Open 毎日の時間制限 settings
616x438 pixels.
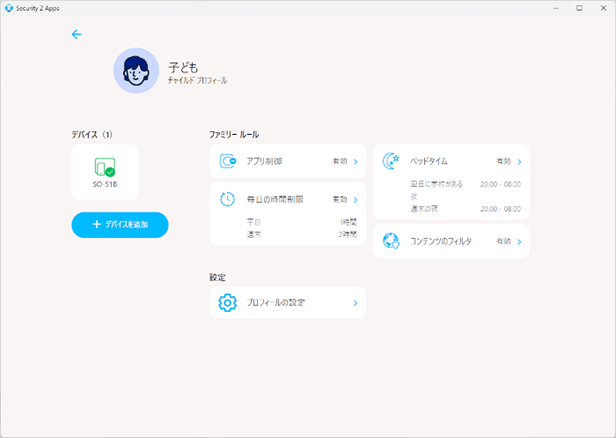coord(288,214)
